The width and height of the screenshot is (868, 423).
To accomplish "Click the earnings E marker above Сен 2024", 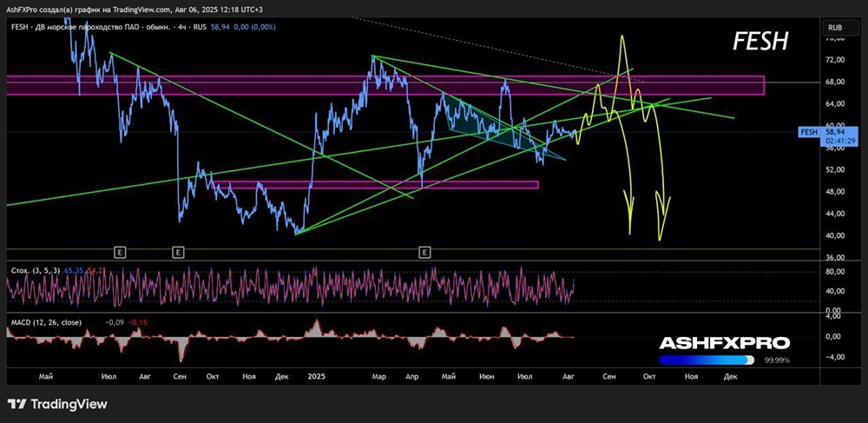I will [178, 253].
